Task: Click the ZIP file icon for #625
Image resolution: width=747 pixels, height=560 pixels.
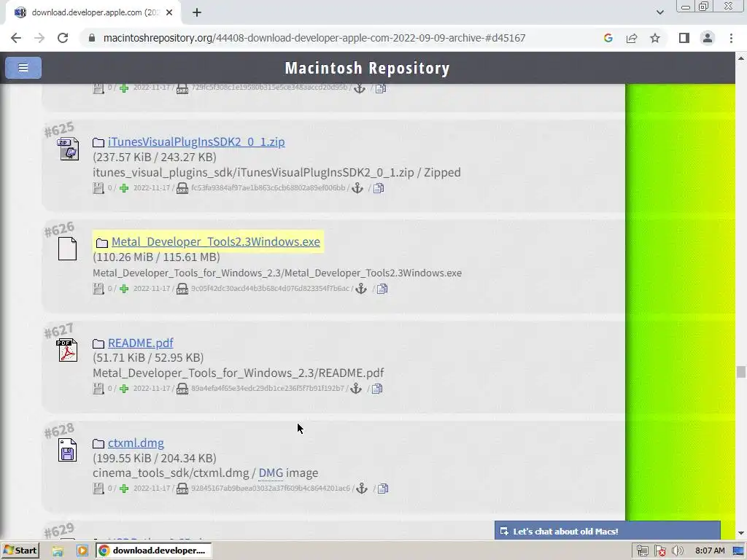Action: pyautogui.click(x=68, y=149)
